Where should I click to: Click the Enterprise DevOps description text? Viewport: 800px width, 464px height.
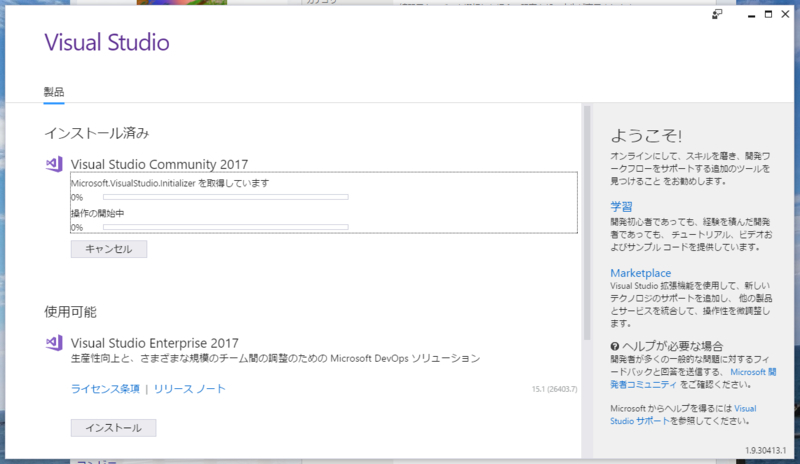pyautogui.click(x=276, y=358)
